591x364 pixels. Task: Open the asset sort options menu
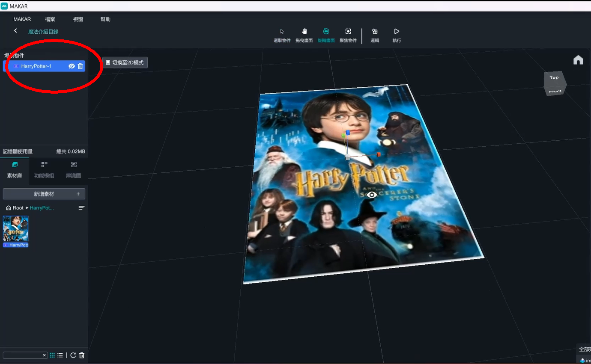(81, 208)
